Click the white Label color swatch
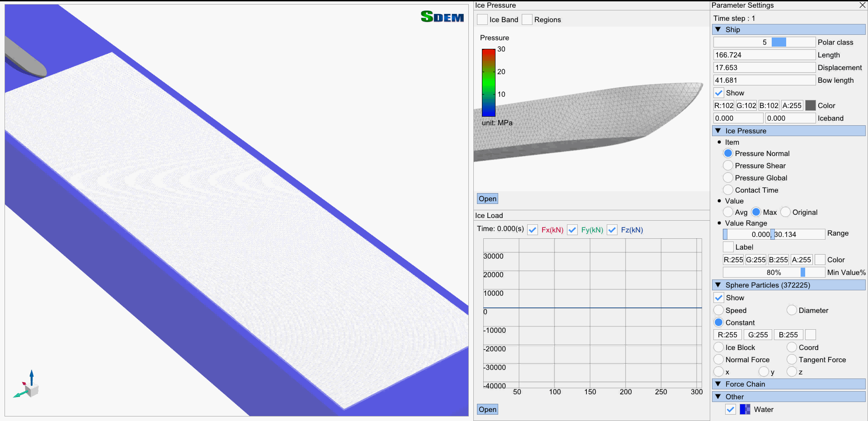This screenshot has width=868, height=421. tap(820, 260)
